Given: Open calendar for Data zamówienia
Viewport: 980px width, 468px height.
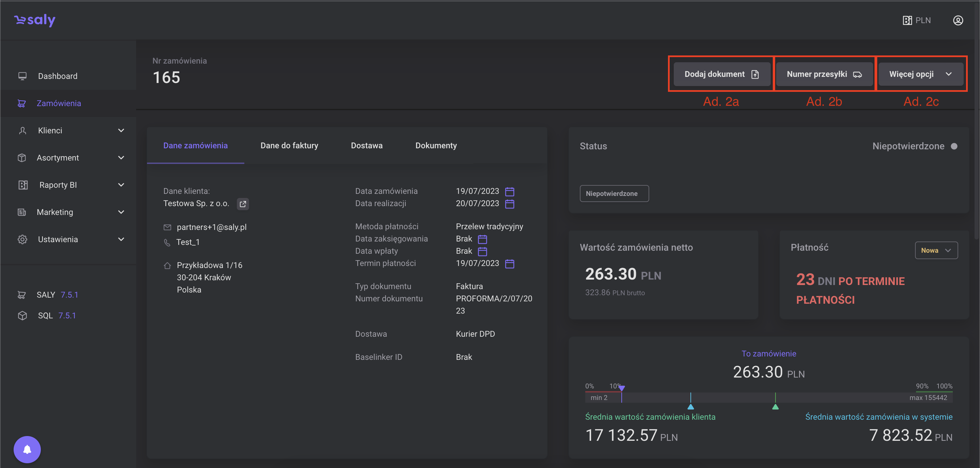Looking at the screenshot, I should click(509, 191).
